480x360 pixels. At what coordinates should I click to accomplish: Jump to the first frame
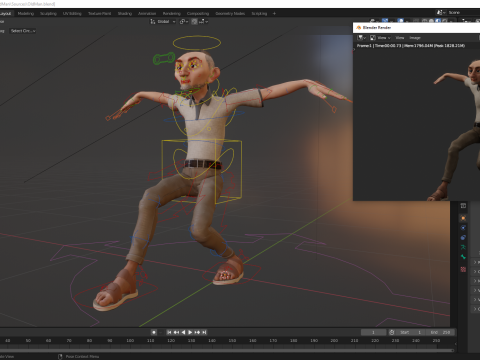169,332
